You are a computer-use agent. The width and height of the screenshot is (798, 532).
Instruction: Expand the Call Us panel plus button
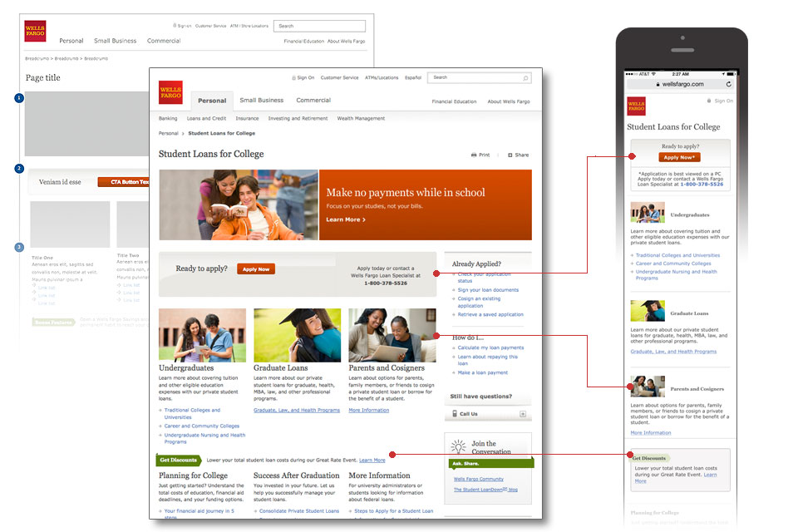coord(523,413)
